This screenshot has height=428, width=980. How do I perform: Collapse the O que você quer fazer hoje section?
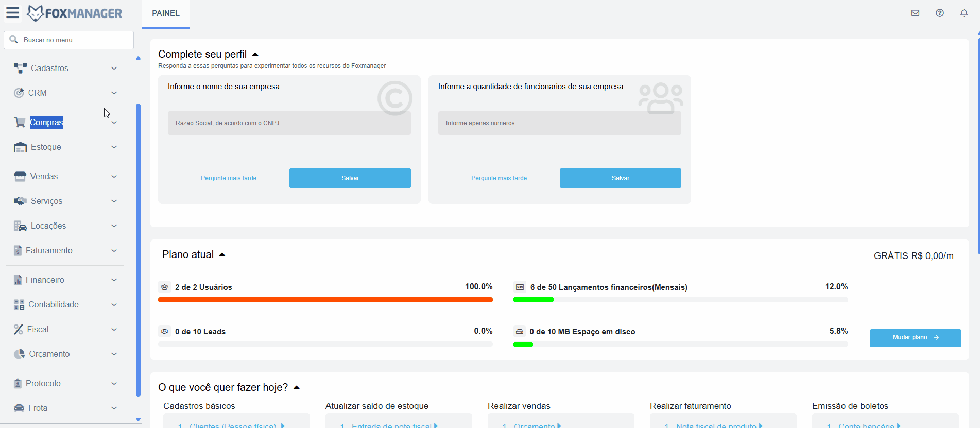(x=297, y=387)
